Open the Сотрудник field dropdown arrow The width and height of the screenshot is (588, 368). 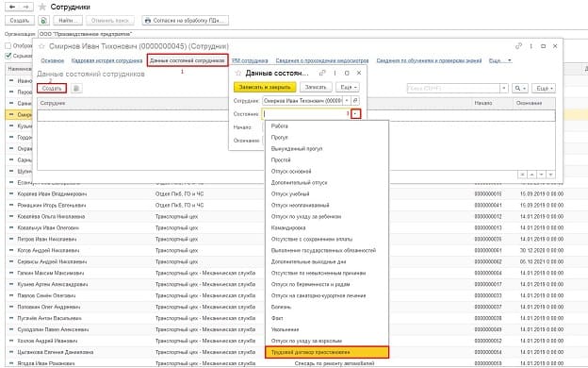pyautogui.click(x=347, y=101)
